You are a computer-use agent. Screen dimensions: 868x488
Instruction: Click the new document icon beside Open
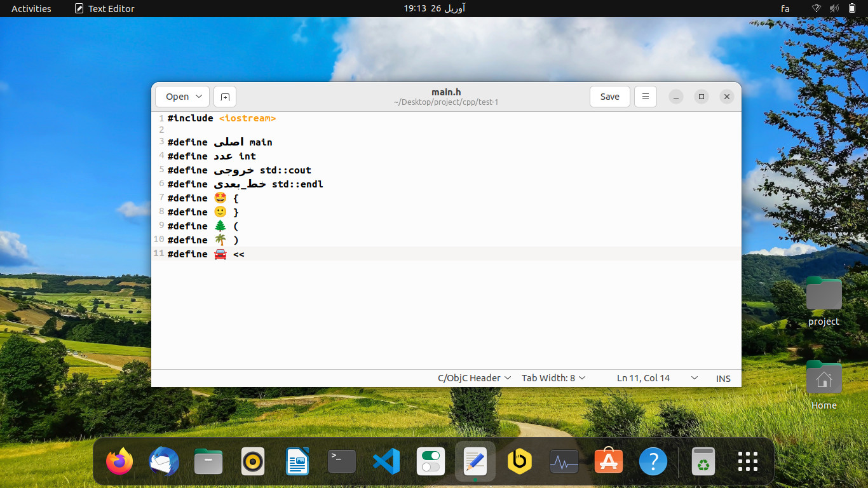225,97
